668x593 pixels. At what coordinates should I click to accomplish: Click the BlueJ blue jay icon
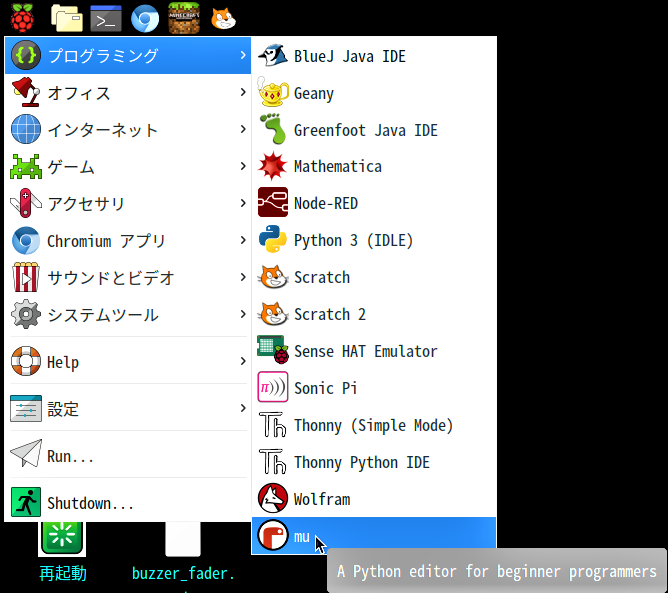(x=273, y=55)
